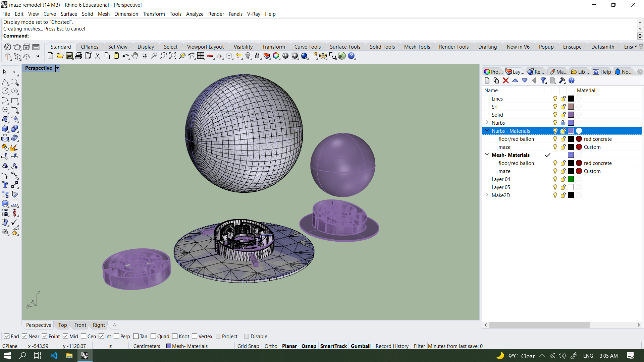Uncheck the Near osnap checkbox

(x=24, y=337)
